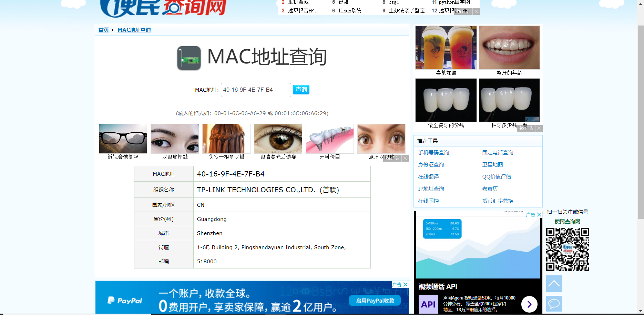
Task: Click the linux系统 ad link
Action: (x=350, y=11)
